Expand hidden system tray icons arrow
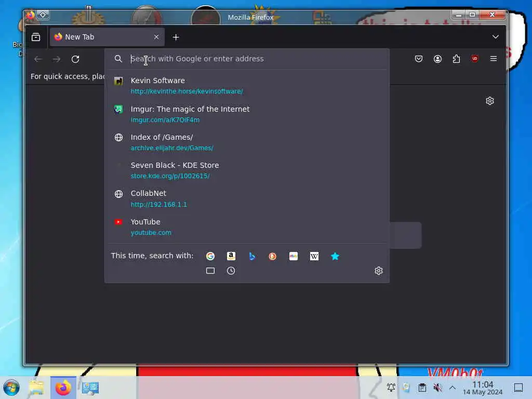Screen dimensions: 532x399 click(x=453, y=387)
